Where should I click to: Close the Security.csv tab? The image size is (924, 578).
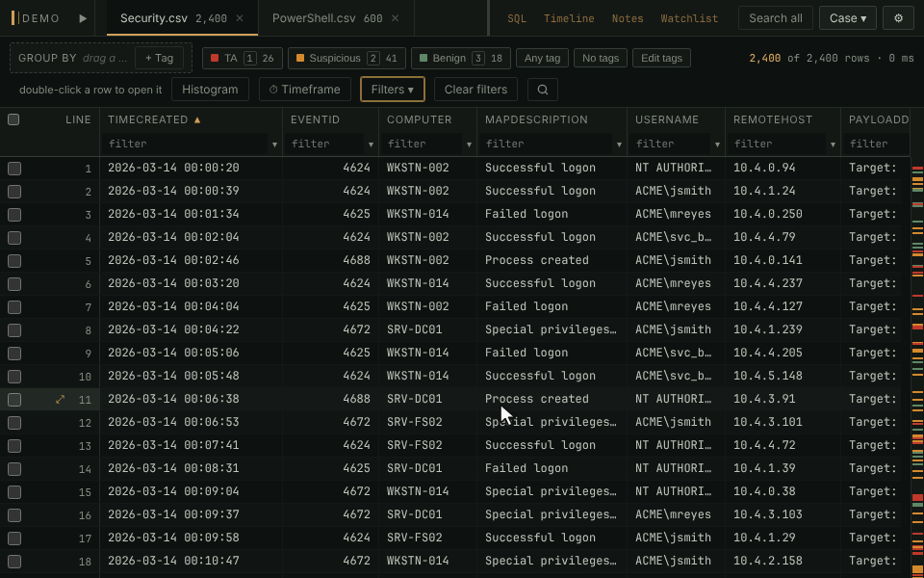(x=240, y=18)
